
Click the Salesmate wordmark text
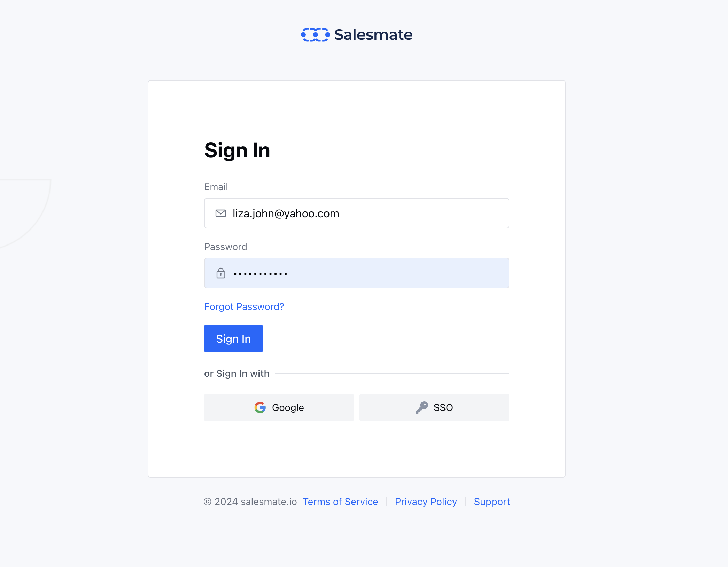373,35
